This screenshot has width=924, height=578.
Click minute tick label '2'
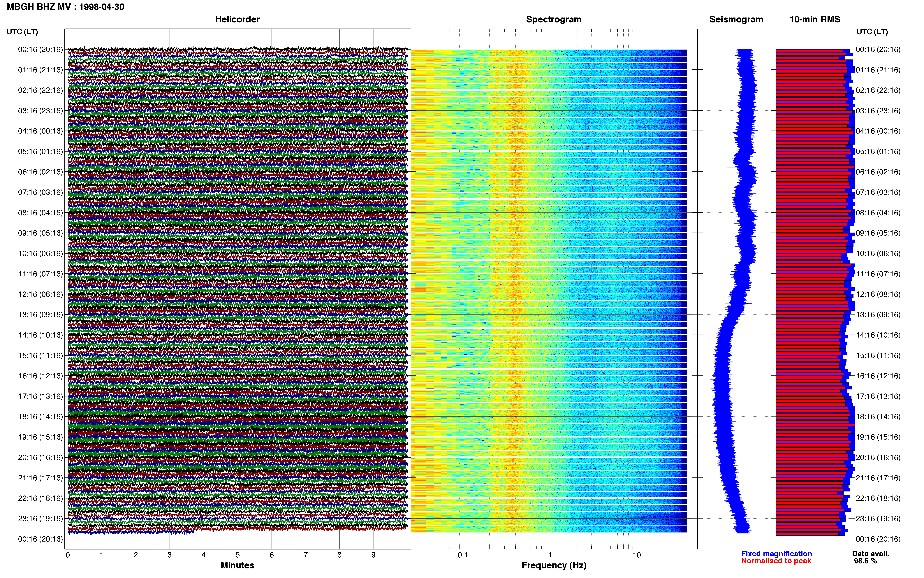(136, 555)
